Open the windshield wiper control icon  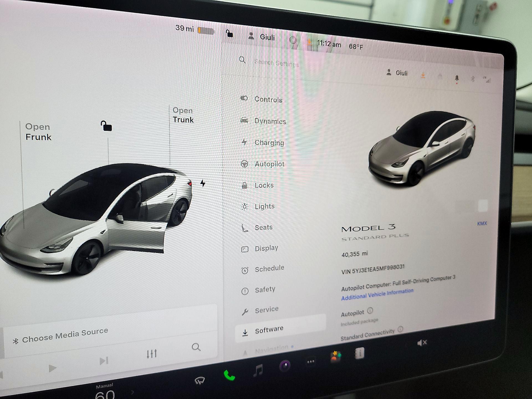coord(200,381)
